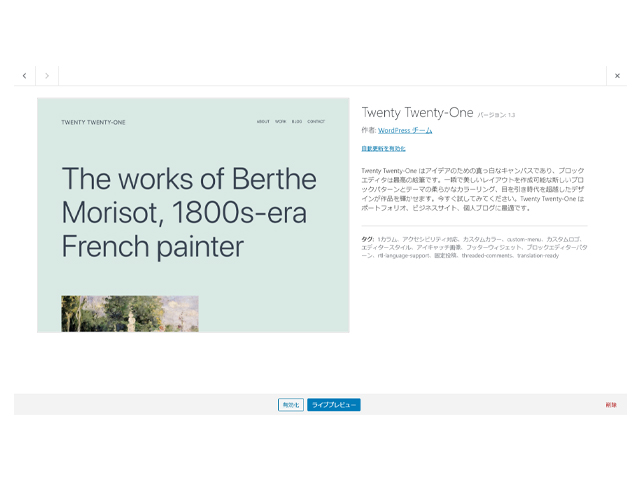The height and width of the screenshot is (480, 640).
Task: Close the theme details overlay
Action: point(616,76)
